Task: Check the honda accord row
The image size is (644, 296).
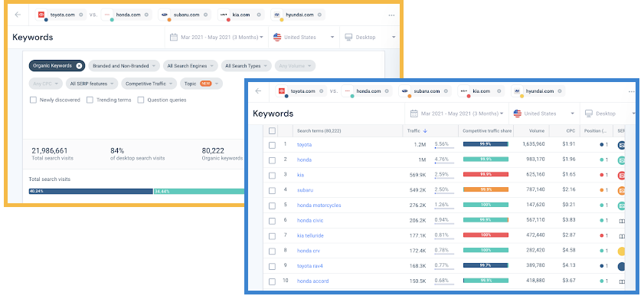Action: click(x=272, y=281)
